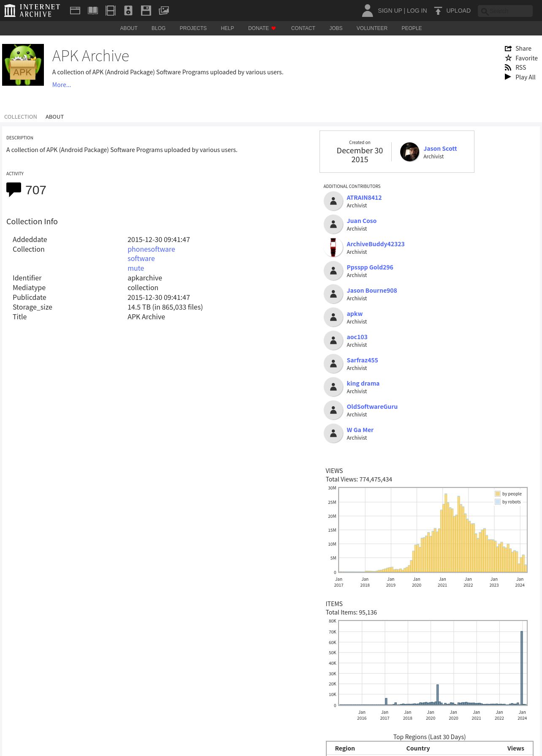542x756 pixels.
Task: Click apkw's avatar icon
Action: [333, 317]
